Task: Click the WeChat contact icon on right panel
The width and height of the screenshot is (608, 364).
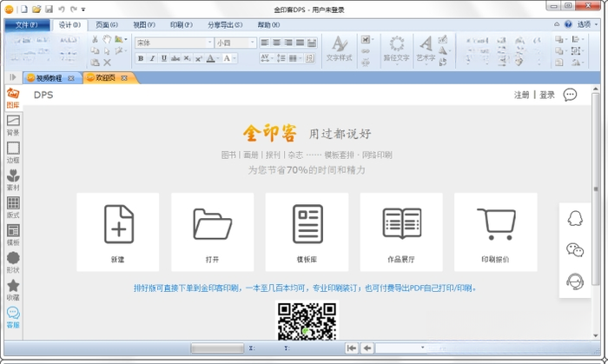Action: (x=575, y=250)
